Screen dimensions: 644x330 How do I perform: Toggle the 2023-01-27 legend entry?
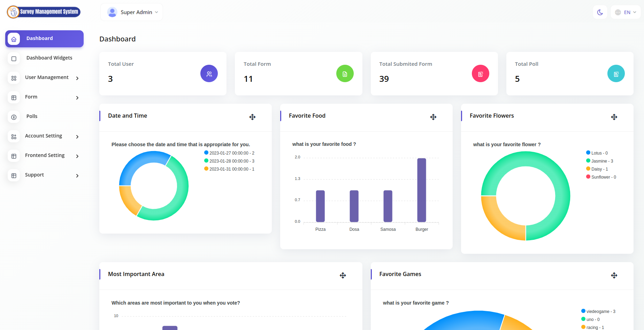click(x=229, y=153)
